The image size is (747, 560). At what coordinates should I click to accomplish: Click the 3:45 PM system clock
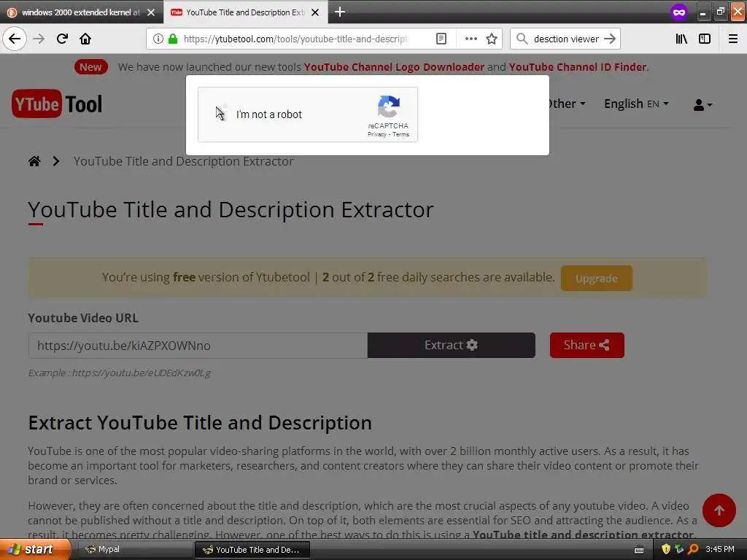coord(720,550)
